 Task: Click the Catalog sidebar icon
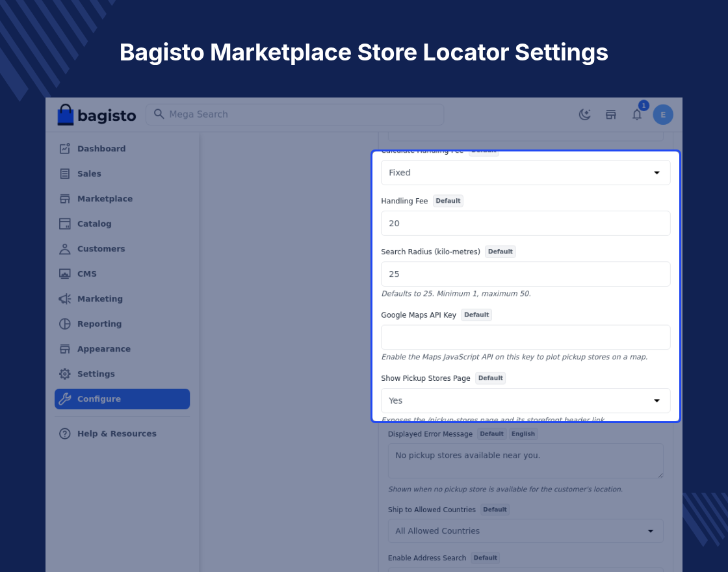point(65,224)
